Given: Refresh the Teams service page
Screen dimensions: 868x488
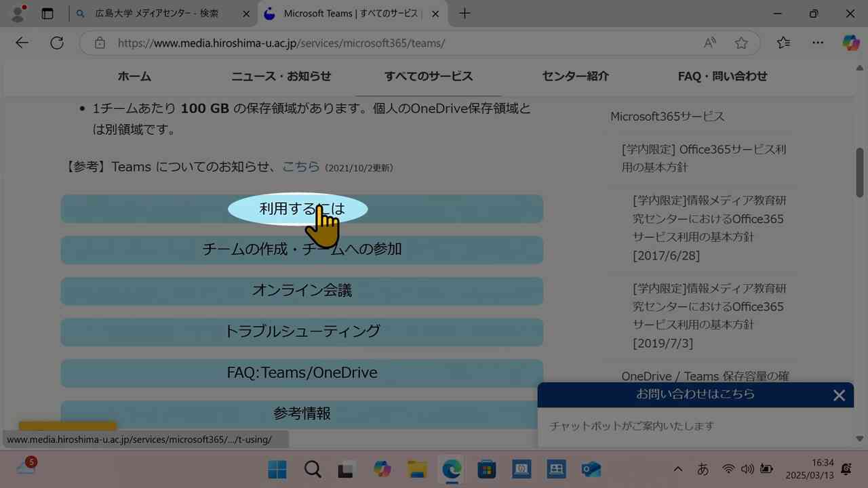Looking at the screenshot, I should [x=57, y=43].
